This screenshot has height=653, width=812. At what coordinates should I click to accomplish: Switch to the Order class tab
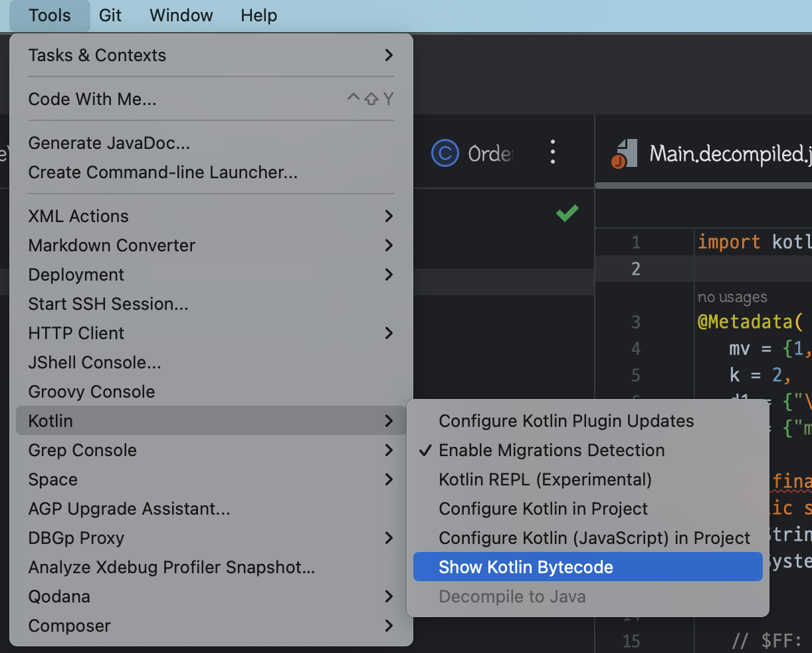coord(472,154)
